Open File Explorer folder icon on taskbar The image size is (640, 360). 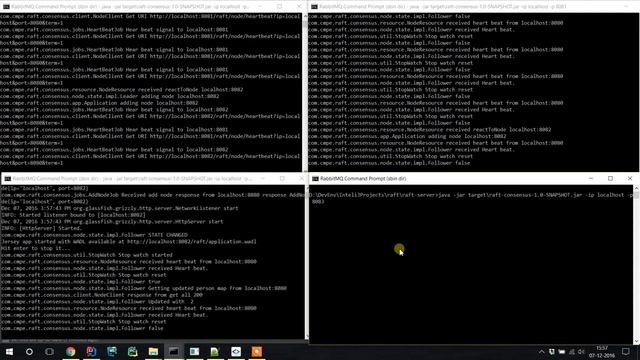[x=153, y=351]
